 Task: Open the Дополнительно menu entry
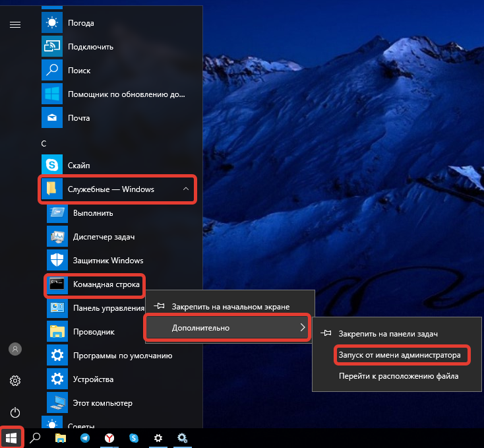[227, 327]
